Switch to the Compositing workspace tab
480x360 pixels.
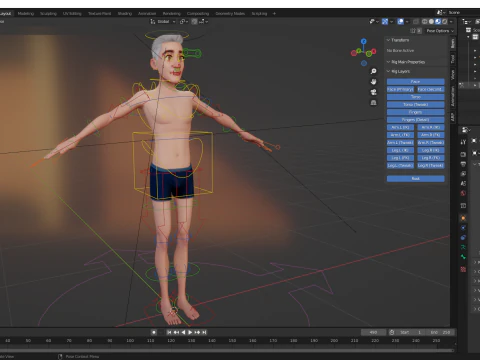[198, 14]
